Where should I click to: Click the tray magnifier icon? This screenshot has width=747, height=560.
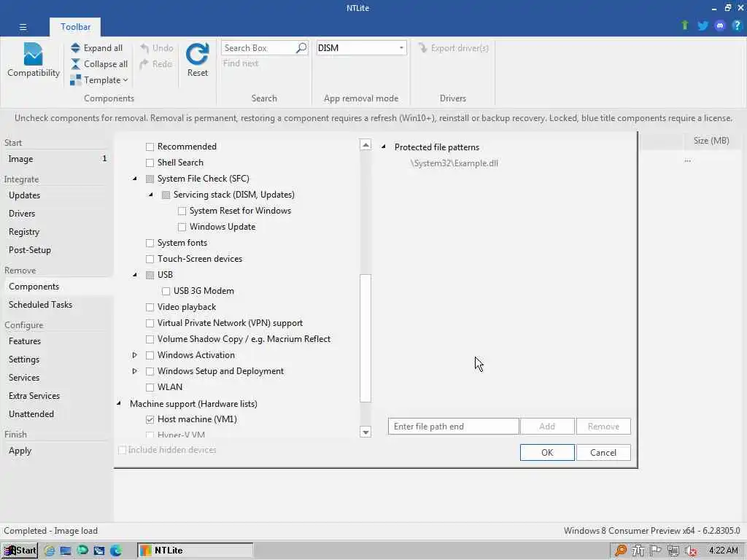(x=620, y=551)
